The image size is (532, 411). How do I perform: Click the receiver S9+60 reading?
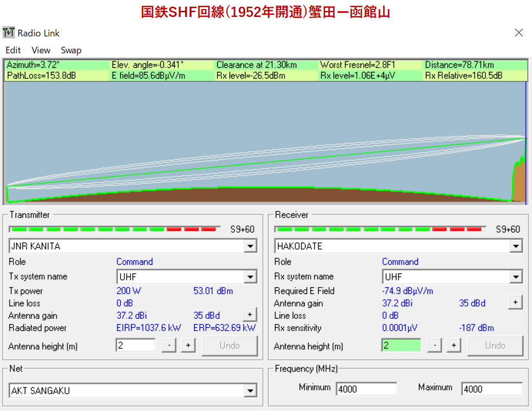508,230
